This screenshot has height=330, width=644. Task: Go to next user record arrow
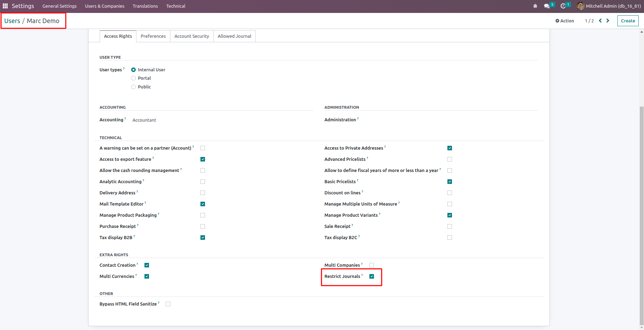pyautogui.click(x=608, y=21)
